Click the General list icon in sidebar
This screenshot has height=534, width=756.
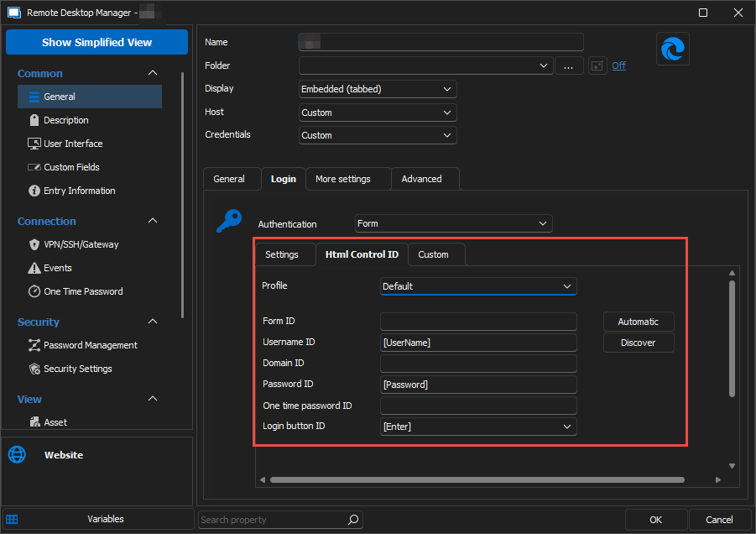pos(34,97)
